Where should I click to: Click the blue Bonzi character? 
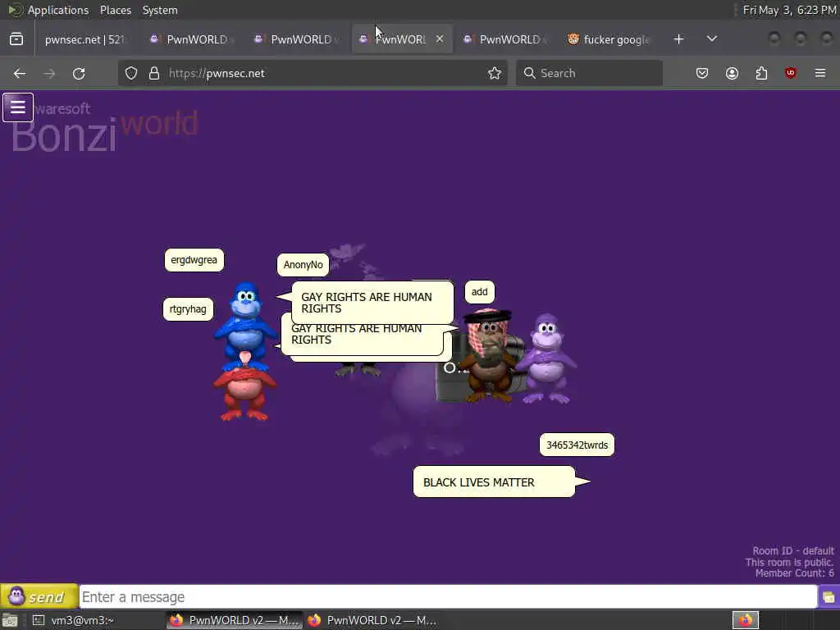244,324
